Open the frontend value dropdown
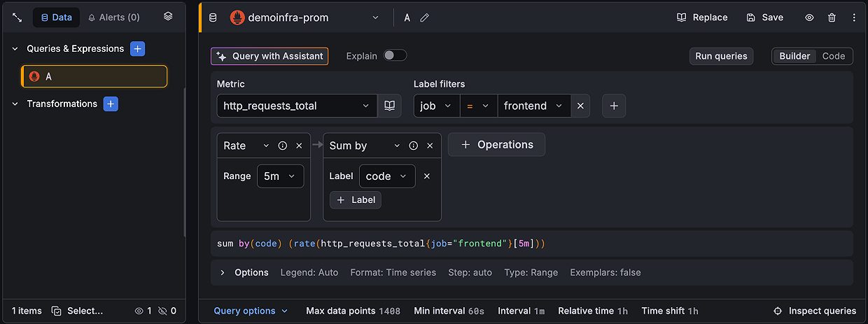 [x=534, y=106]
